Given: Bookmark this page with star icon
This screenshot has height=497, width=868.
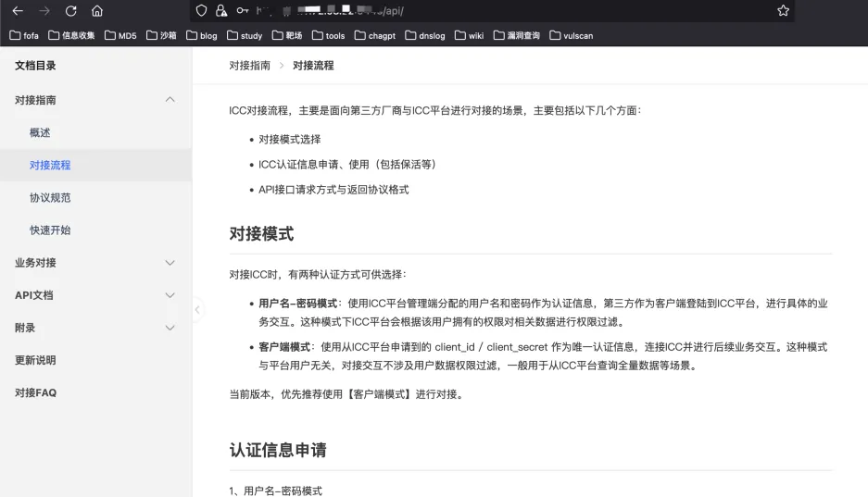Looking at the screenshot, I should pos(783,10).
